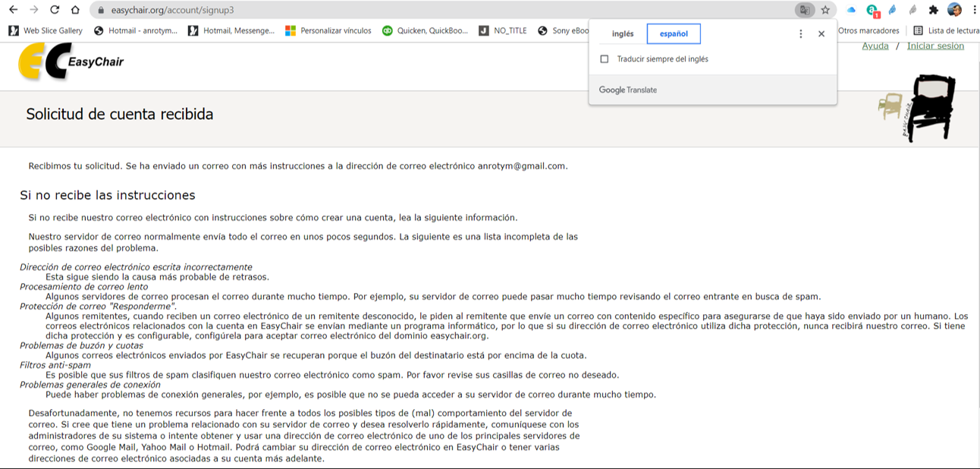Open the Hotmail - anrotym bookmark
This screenshot has width=980, height=469.
coord(136,30)
